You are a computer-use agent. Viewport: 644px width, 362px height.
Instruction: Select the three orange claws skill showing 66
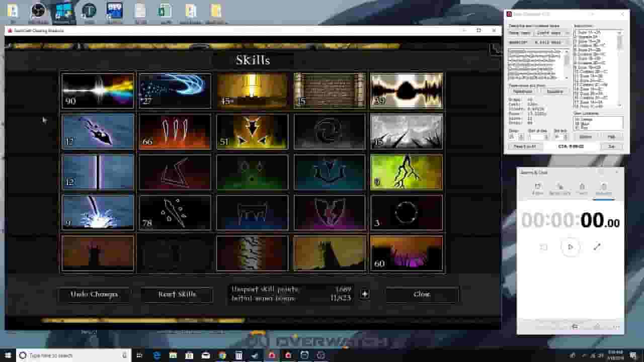click(175, 132)
